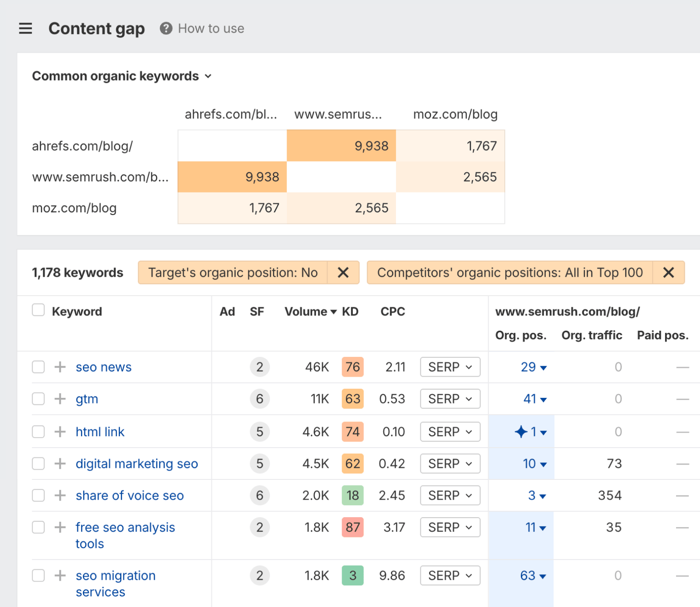Click the plus icon beside "seo migration services"

pyautogui.click(x=60, y=575)
